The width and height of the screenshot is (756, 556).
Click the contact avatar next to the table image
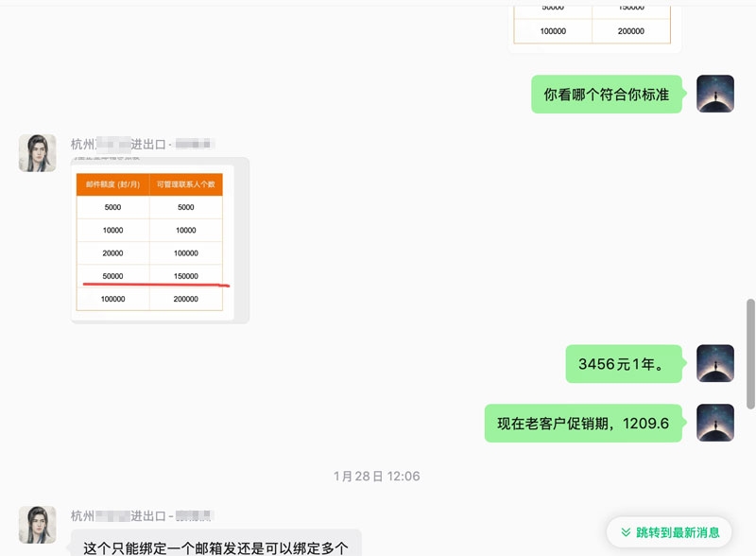click(37, 153)
